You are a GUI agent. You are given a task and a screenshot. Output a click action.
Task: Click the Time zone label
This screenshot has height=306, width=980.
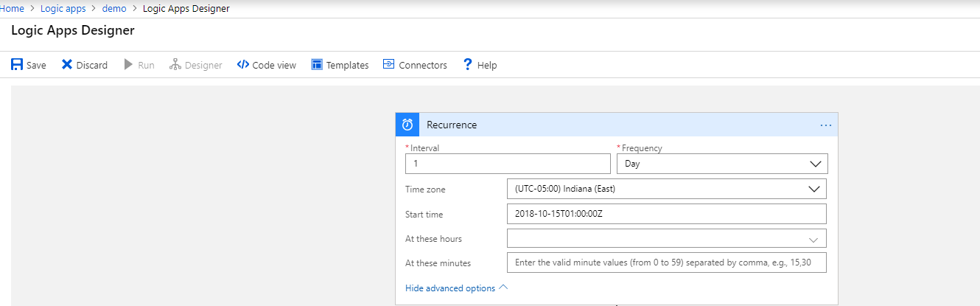pos(425,189)
